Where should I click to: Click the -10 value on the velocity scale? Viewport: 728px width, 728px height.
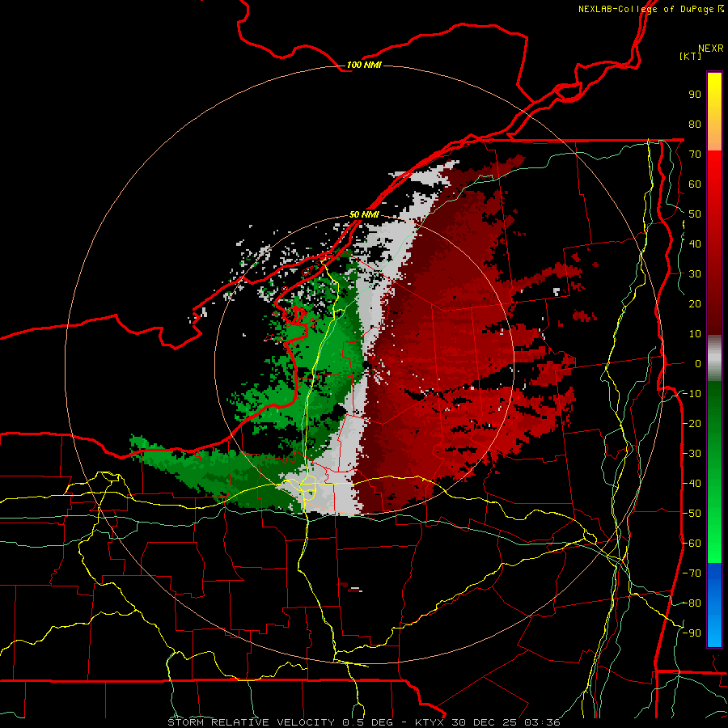[692, 394]
